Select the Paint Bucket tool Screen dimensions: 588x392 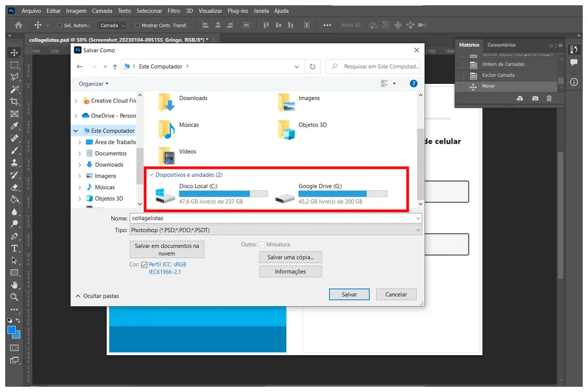coord(14,199)
